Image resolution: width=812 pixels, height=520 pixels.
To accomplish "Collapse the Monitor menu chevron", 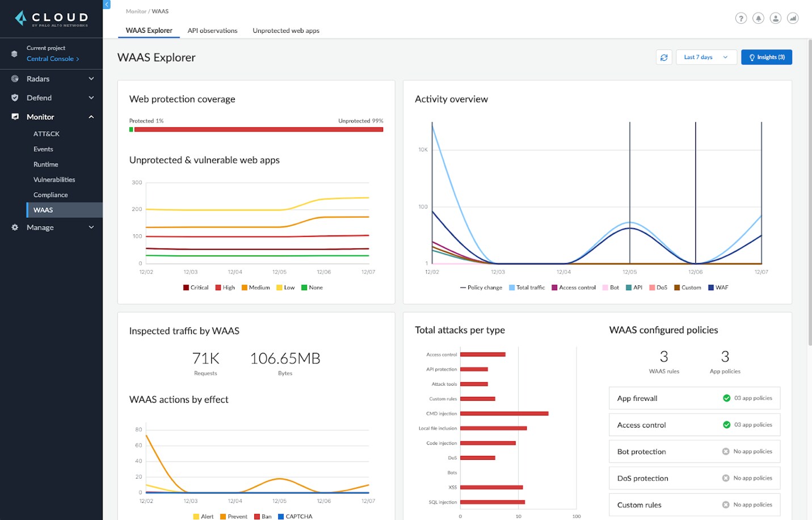I will pos(91,117).
